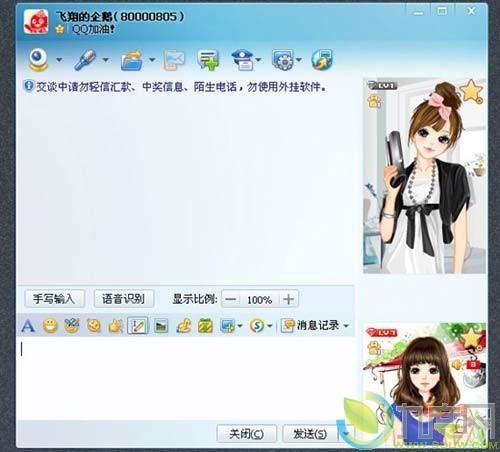Click the LV1 badge on the top avatar
The image size is (500, 452).
[x=382, y=85]
